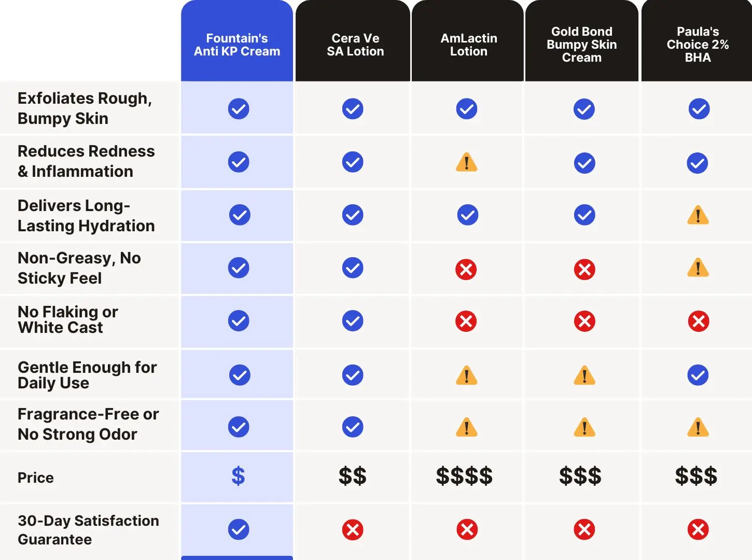Screen dimensions: 752x560
Task: Click Fountain's checkmark for 30-Day Satisfaction Guarantee
Action: point(239,529)
